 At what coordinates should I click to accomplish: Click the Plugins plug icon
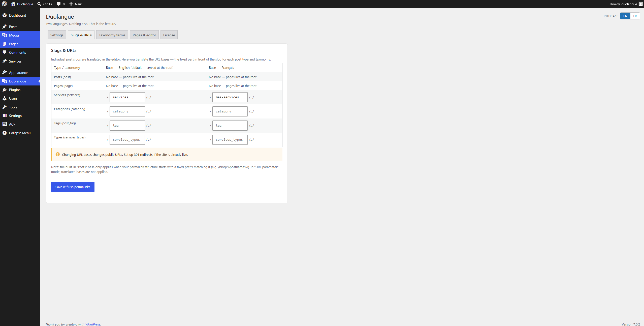pos(5,90)
